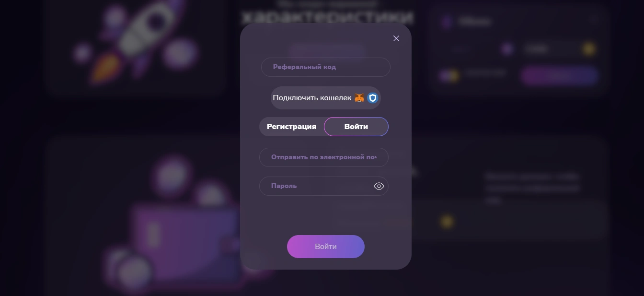Click the blurred характеристики heading
This screenshot has height=296, width=644.
pos(327,17)
